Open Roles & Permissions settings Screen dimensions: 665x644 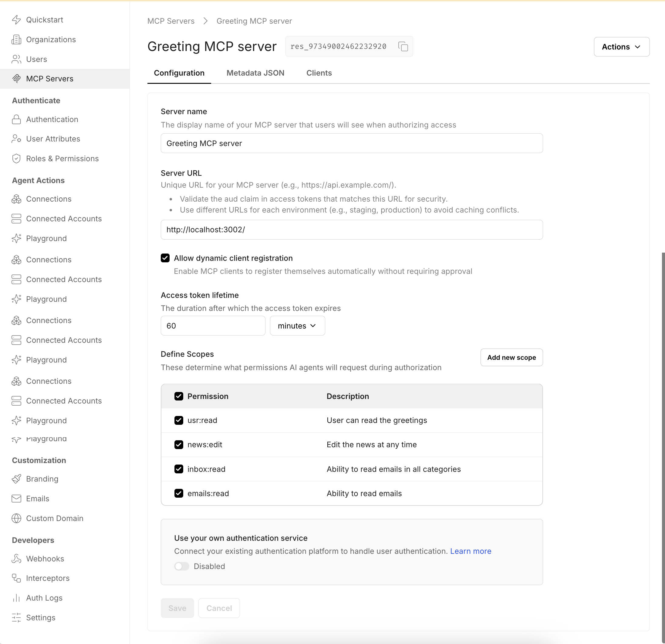pos(62,158)
